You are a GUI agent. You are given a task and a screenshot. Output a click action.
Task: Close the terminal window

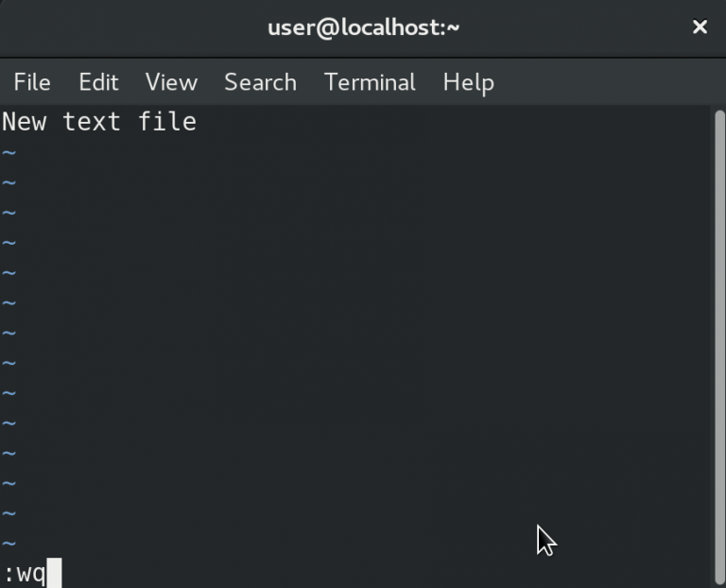[700, 27]
